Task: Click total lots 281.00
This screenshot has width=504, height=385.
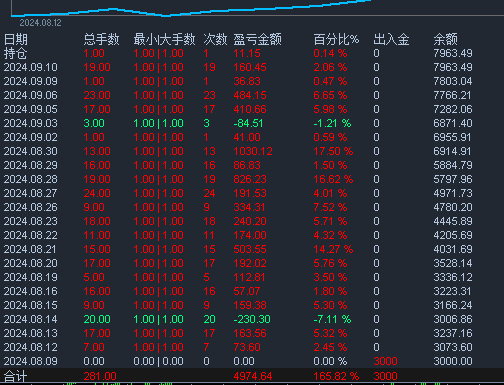Action: point(100,376)
